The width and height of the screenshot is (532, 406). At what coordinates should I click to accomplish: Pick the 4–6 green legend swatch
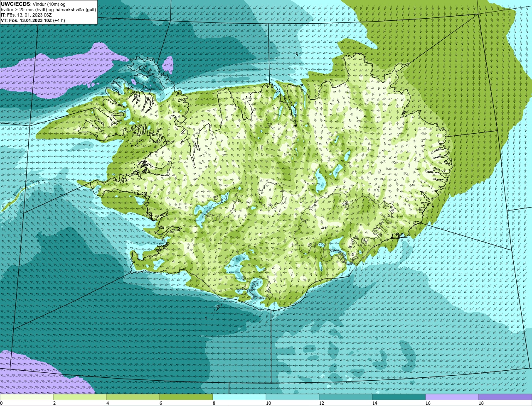coord(133,397)
